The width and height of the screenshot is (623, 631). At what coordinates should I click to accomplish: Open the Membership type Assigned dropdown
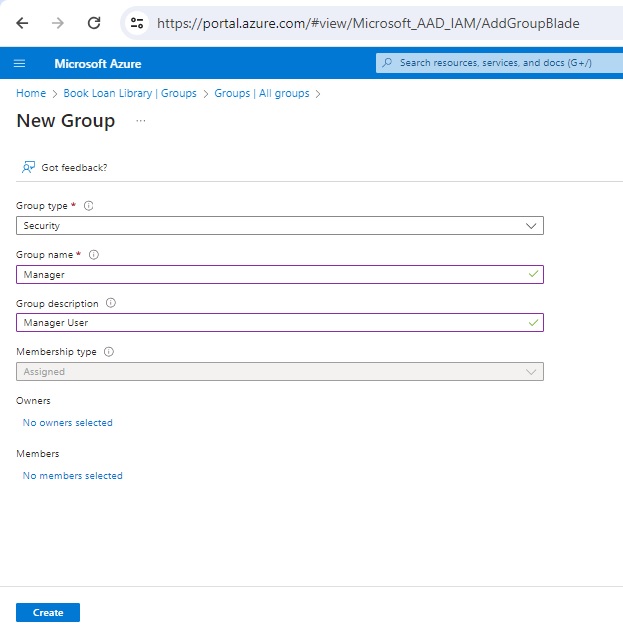(280, 371)
